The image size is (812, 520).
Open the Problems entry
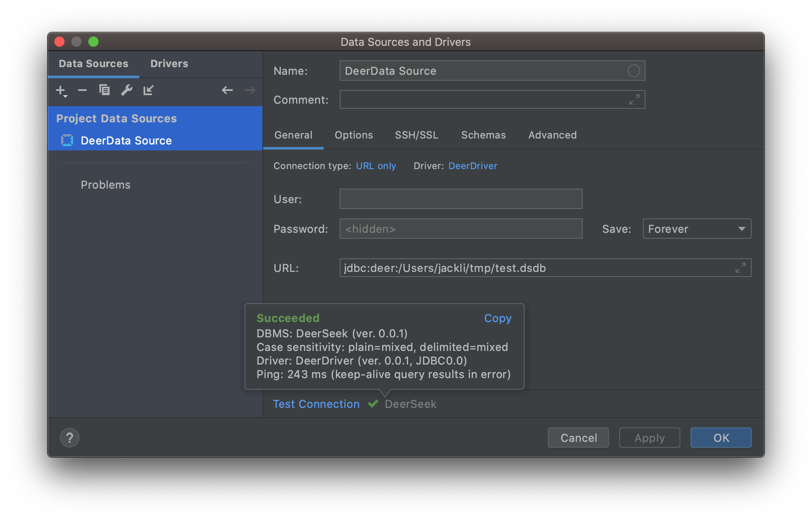point(105,185)
